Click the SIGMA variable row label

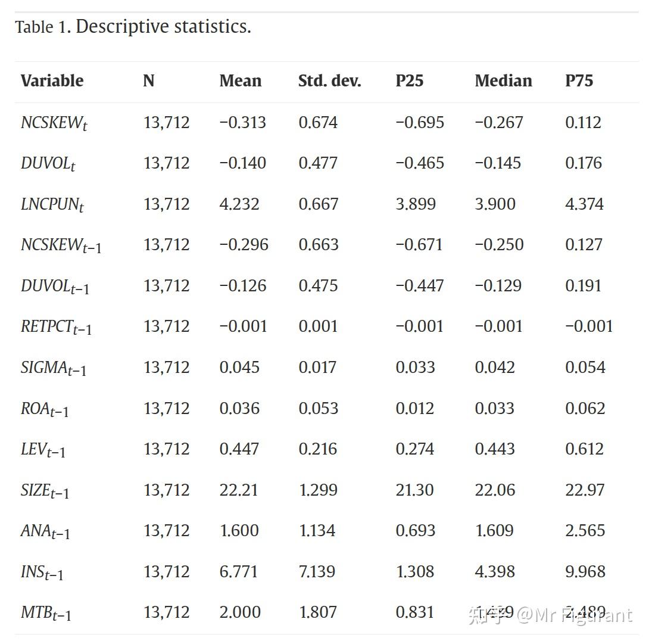click(x=53, y=368)
